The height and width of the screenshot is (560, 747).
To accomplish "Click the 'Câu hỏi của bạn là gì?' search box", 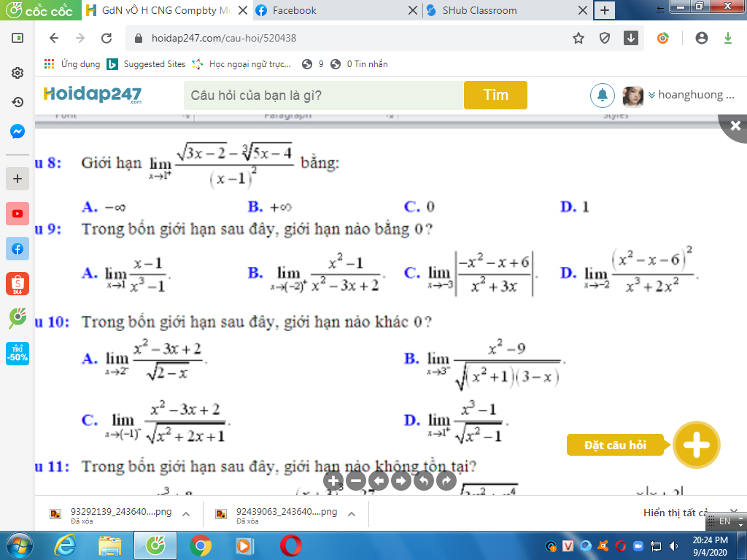I will (x=323, y=96).
